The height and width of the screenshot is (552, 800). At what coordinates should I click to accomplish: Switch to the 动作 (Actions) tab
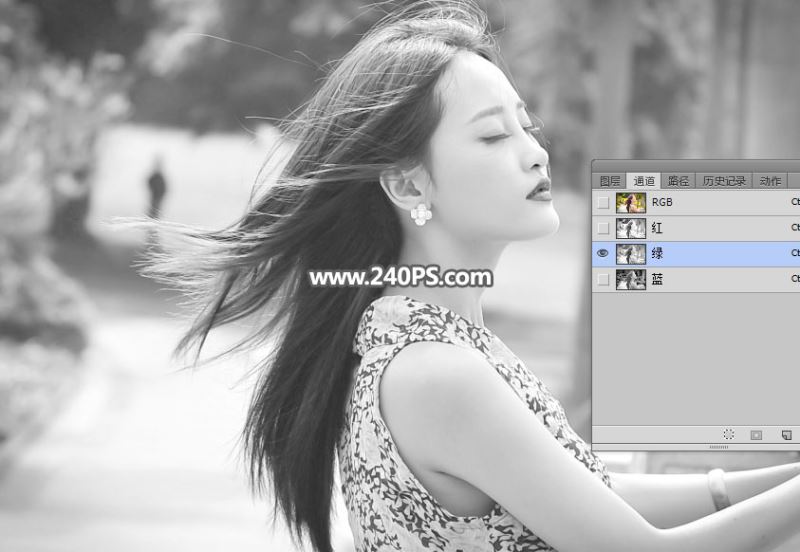(770, 181)
